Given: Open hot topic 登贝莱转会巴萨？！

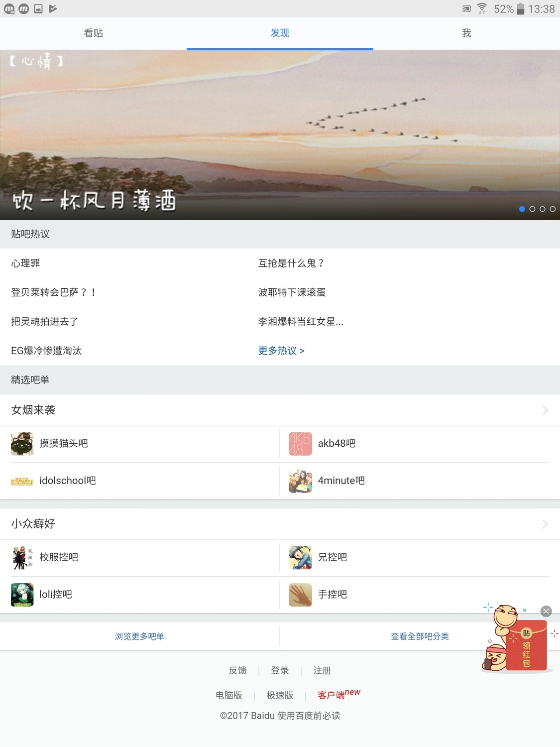Looking at the screenshot, I should click(x=53, y=292).
